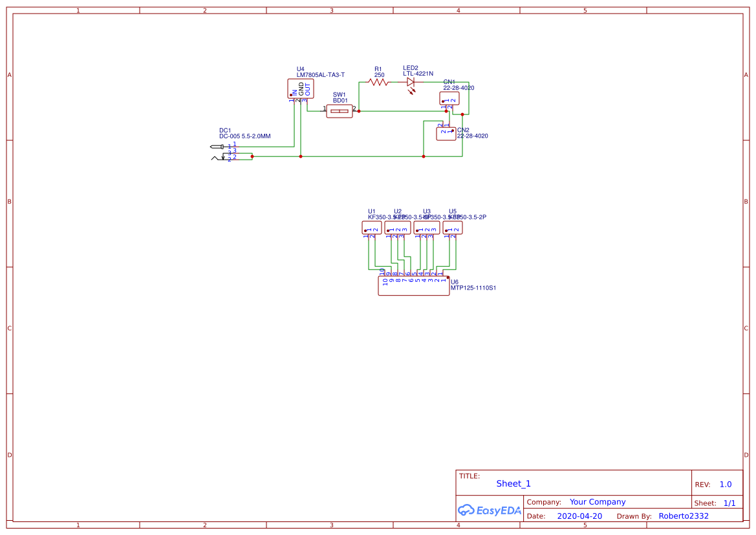The image size is (756, 535).
Task: Click the U1 designator label
Action: point(372,211)
